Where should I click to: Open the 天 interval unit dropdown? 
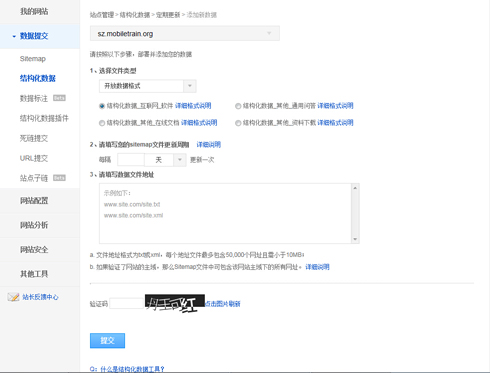click(x=165, y=160)
